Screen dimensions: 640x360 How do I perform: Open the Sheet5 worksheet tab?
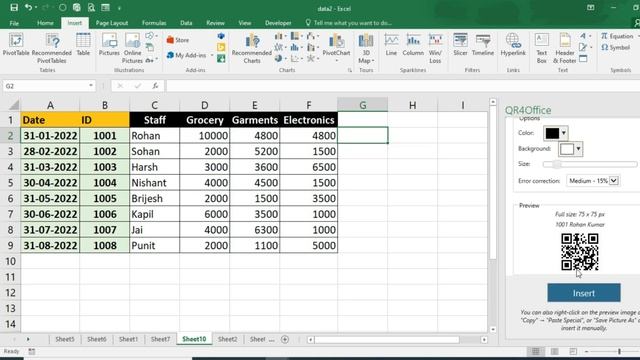65,339
